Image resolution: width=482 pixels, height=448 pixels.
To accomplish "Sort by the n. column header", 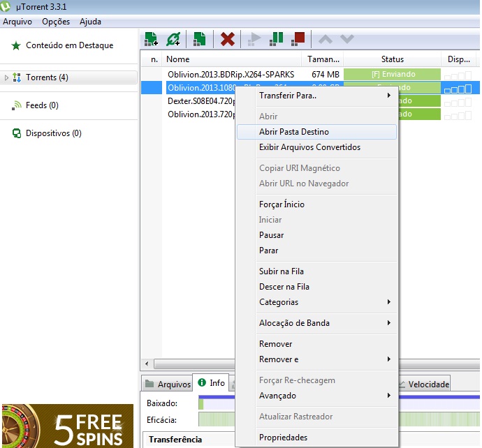I will pos(153,59).
